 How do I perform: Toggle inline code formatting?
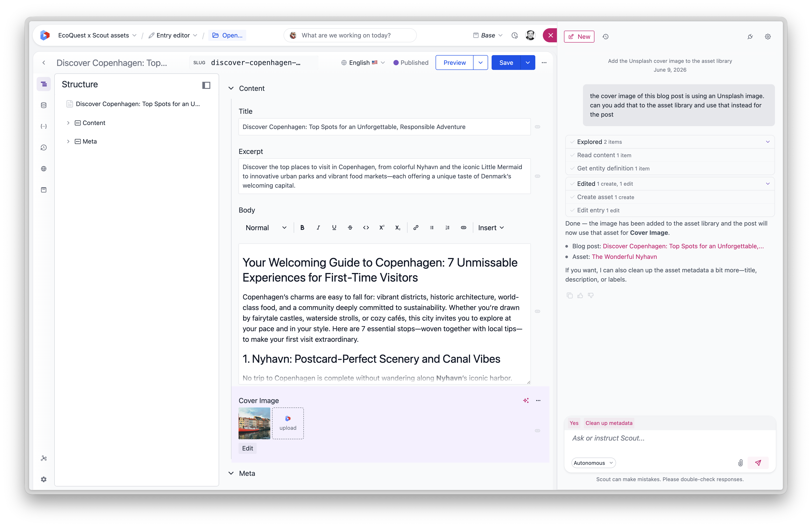[x=366, y=228]
